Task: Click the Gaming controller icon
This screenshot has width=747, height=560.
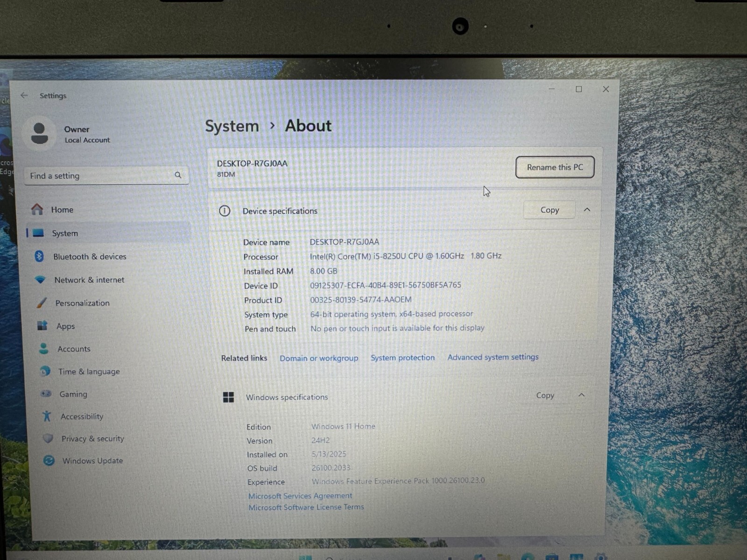Action: [46, 394]
